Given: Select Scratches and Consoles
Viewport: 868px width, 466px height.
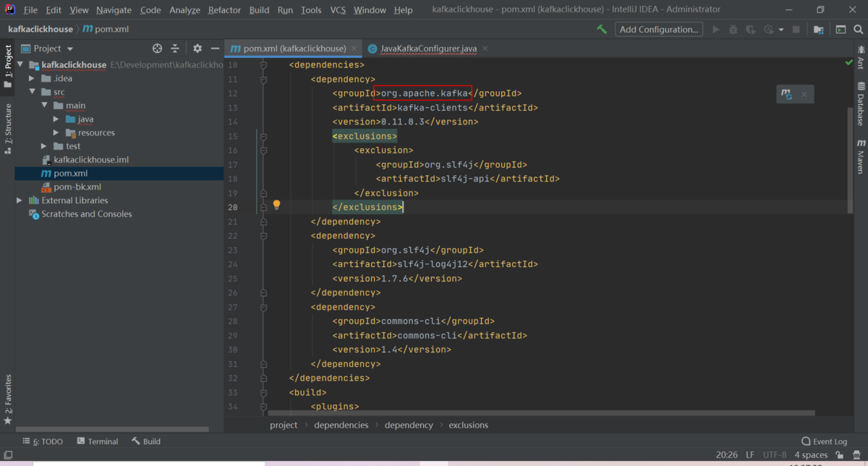Looking at the screenshot, I should click(x=87, y=214).
